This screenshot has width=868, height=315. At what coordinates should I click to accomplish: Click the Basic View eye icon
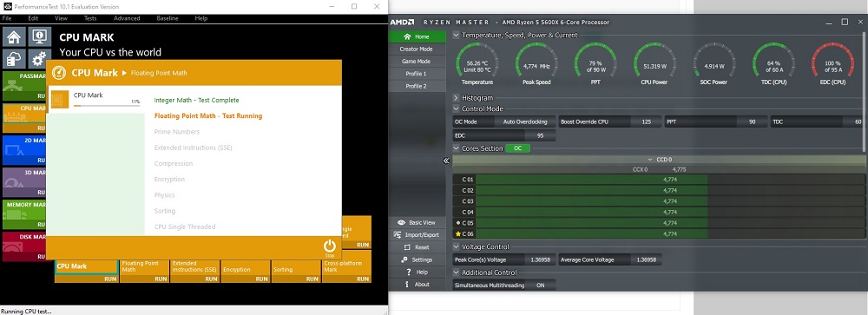tap(402, 222)
